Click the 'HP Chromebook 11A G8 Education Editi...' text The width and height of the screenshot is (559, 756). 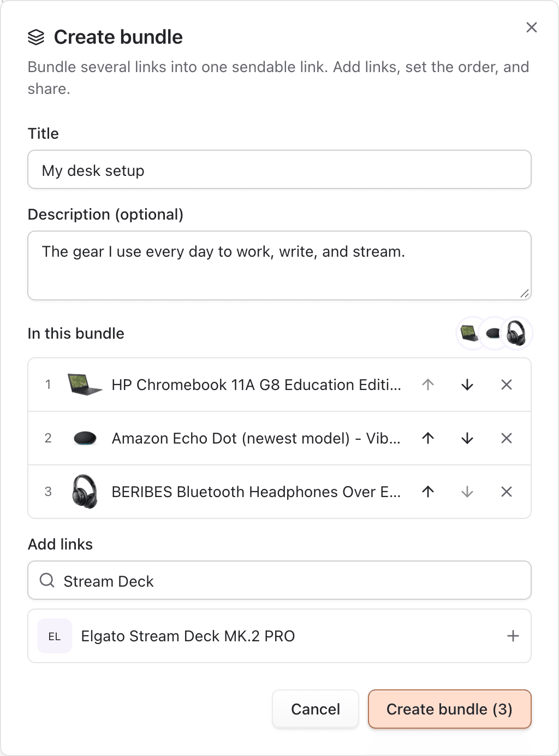(x=256, y=385)
